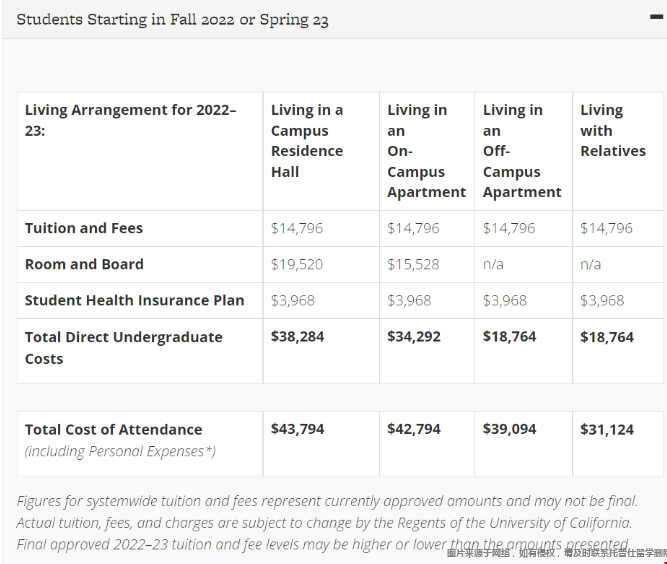Click the 'Total Cost of Attendance' row label
667x564 pixels.
click(113, 429)
